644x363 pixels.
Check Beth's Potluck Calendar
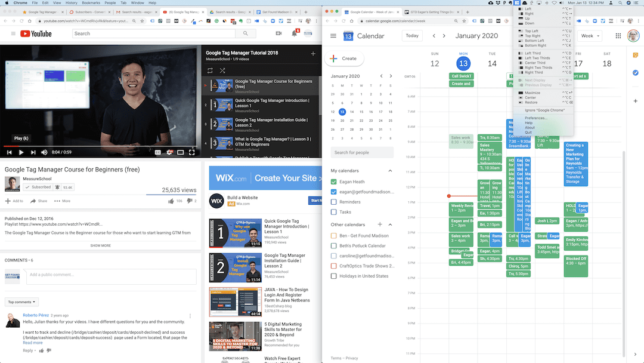[333, 246]
